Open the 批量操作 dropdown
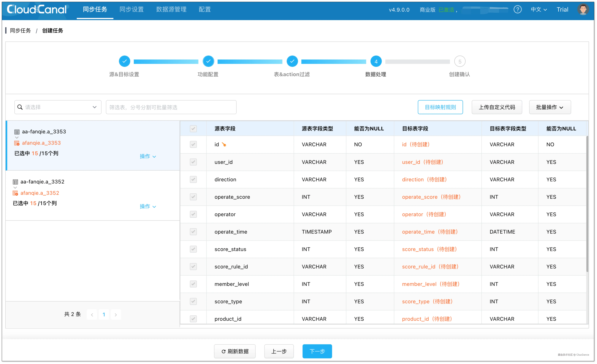597x364 pixels. coord(550,107)
